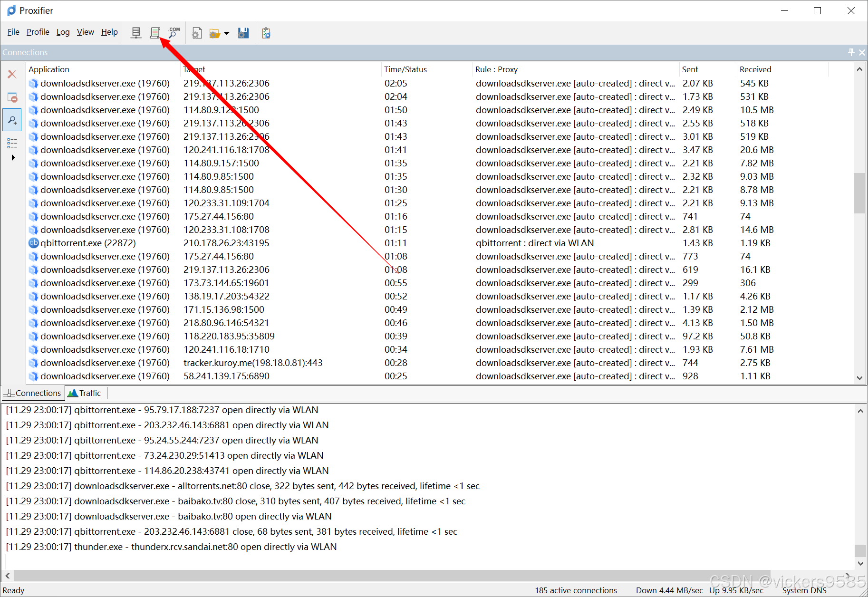Viewport: 868px width, 597px height.
Task: Click log entry for 73.24.230.29:51413
Action: coord(164,455)
